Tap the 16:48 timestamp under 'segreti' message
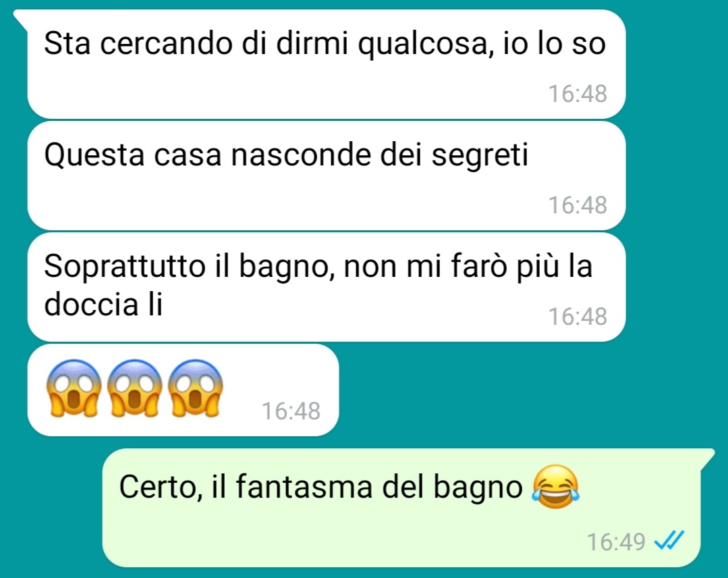This screenshot has height=578, width=728. [x=578, y=205]
